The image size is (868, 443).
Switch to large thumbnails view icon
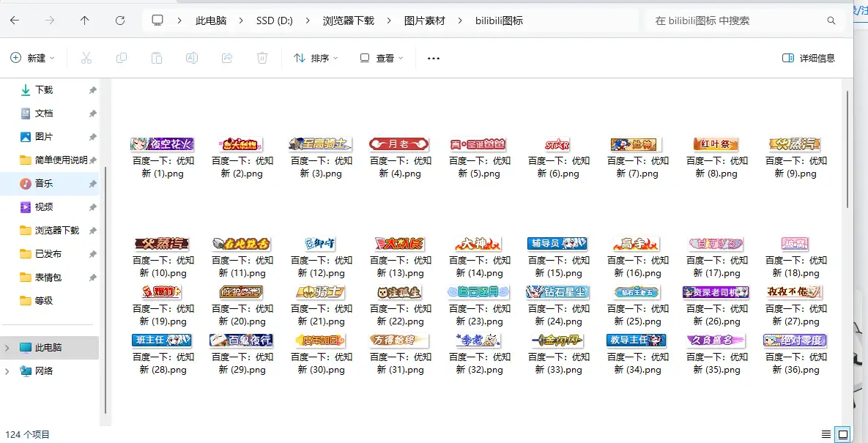click(843, 434)
